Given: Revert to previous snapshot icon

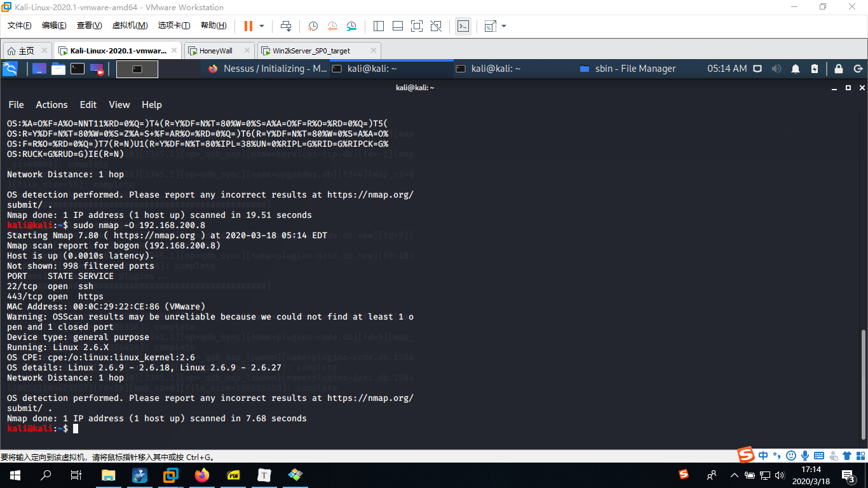Looking at the screenshot, I should click(x=332, y=26).
